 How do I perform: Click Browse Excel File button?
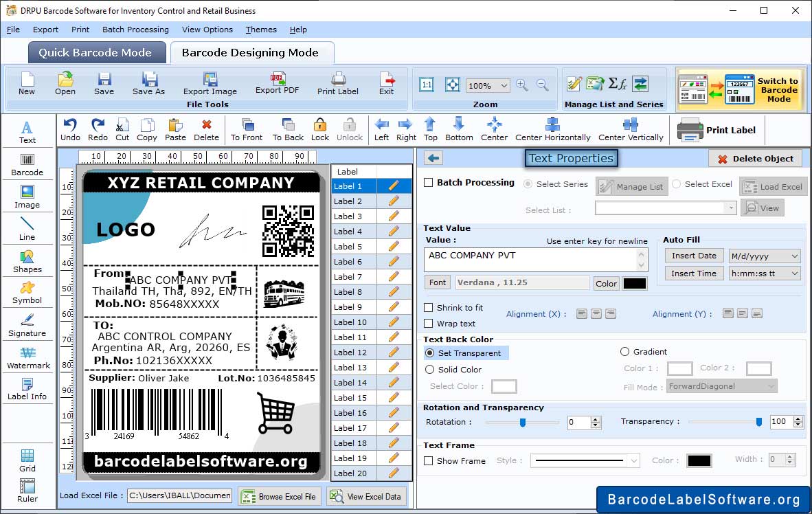280,496
